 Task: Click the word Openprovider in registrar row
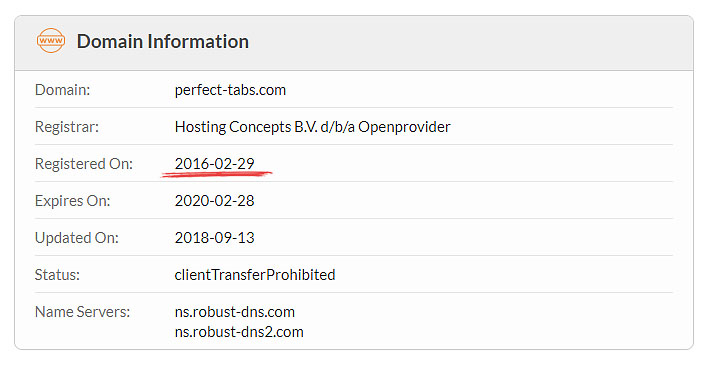coord(404,127)
